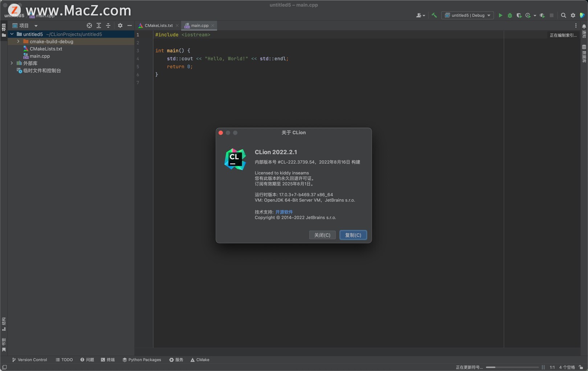Image resolution: width=588 pixels, height=371 pixels.
Task: Open the 服务 services tool window
Action: (x=176, y=360)
